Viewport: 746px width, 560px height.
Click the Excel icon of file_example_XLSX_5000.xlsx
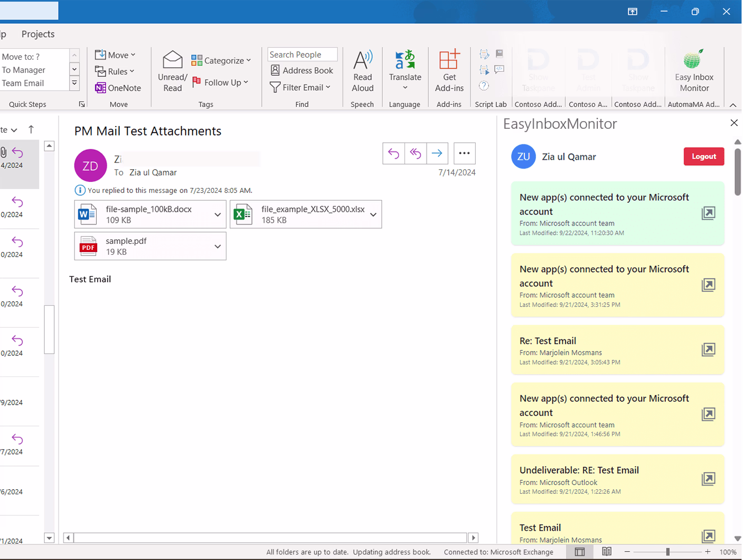click(x=243, y=214)
